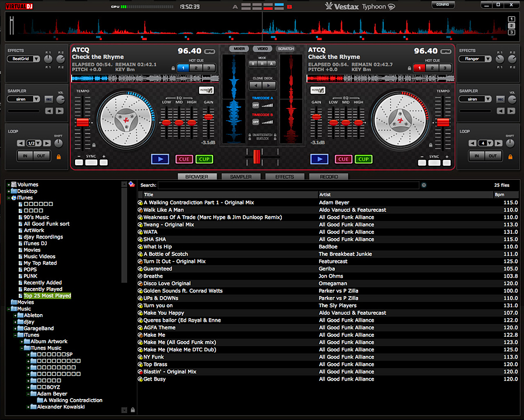Toggle Timecode B off switch

coord(255,122)
